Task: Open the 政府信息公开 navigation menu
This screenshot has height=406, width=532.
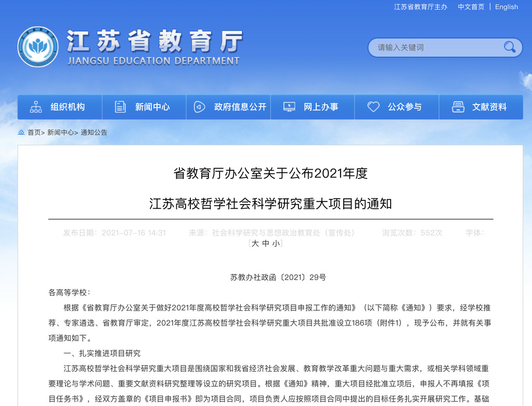Action: [240, 107]
